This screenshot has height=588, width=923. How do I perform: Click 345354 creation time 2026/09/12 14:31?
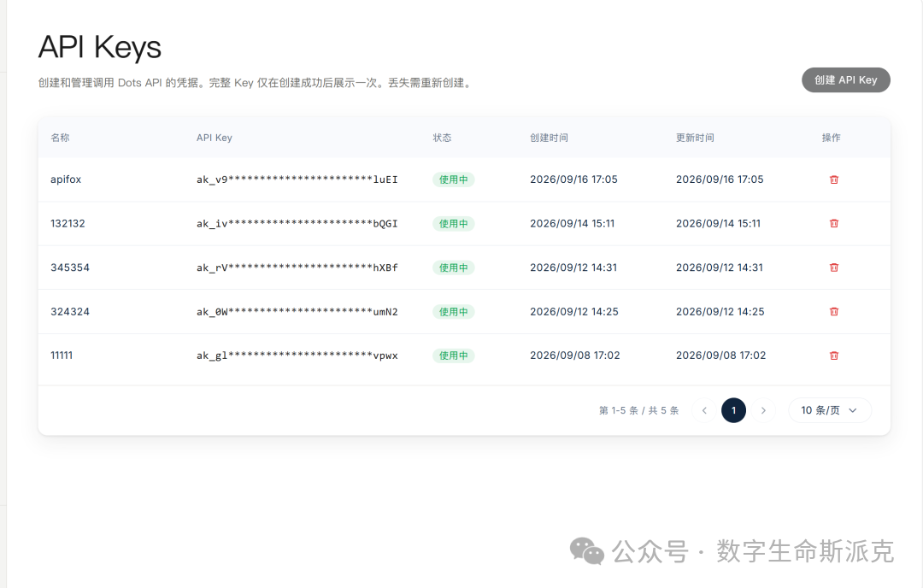[x=573, y=268]
